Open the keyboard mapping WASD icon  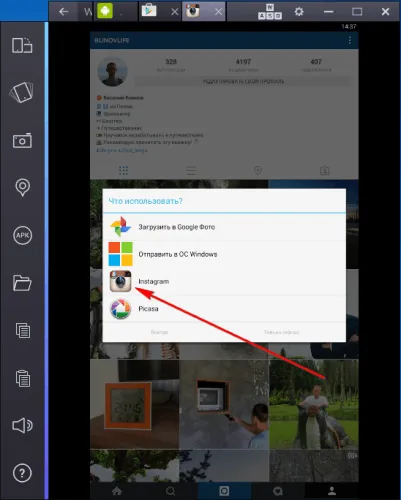[270, 12]
